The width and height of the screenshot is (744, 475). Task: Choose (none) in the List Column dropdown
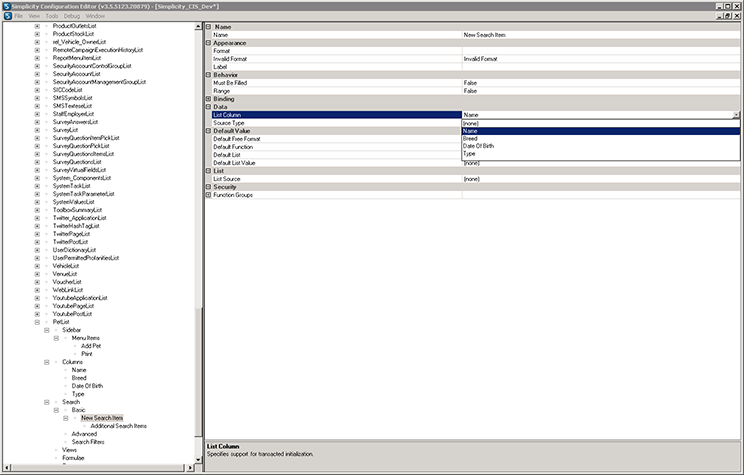coord(601,123)
